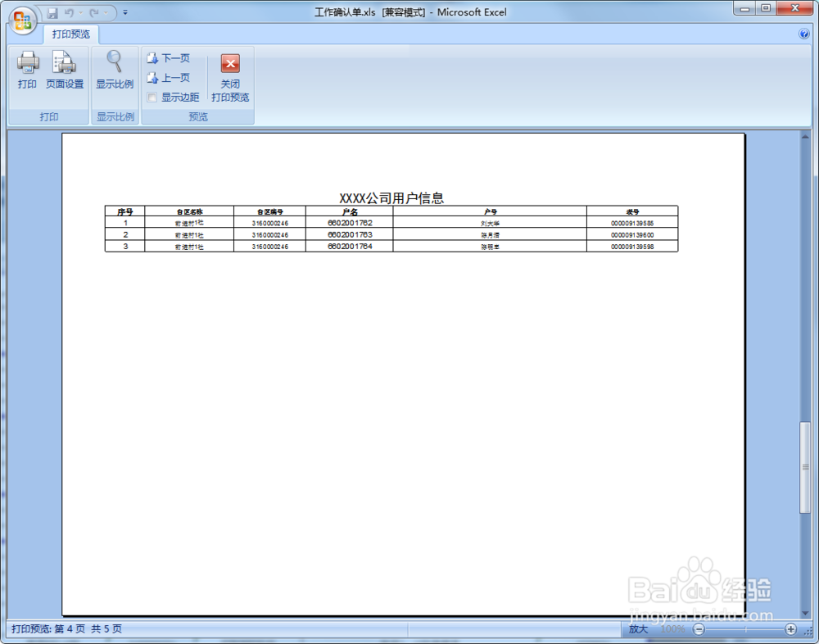Click the Redo icon in quick access toolbar
This screenshot has width=819, height=644.
point(94,12)
